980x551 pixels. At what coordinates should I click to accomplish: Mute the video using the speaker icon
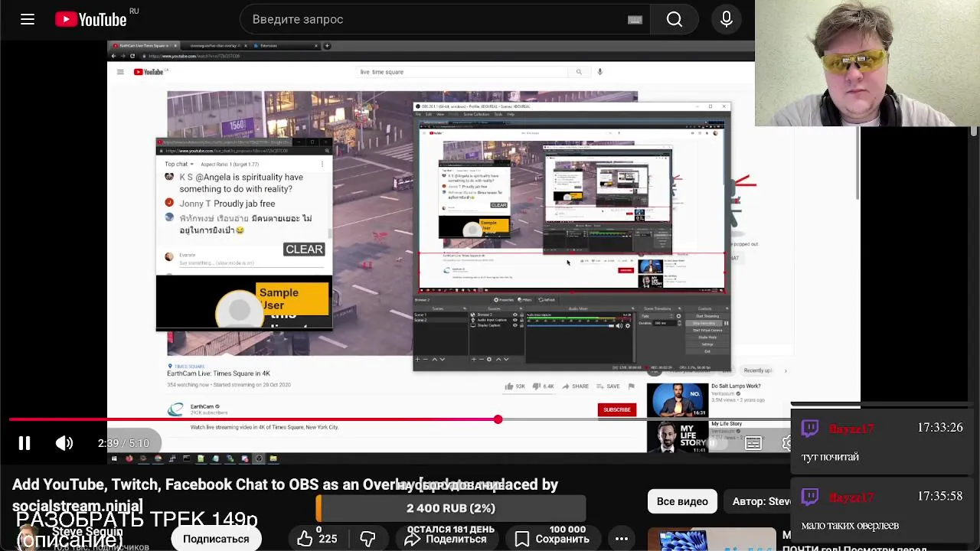pos(64,443)
